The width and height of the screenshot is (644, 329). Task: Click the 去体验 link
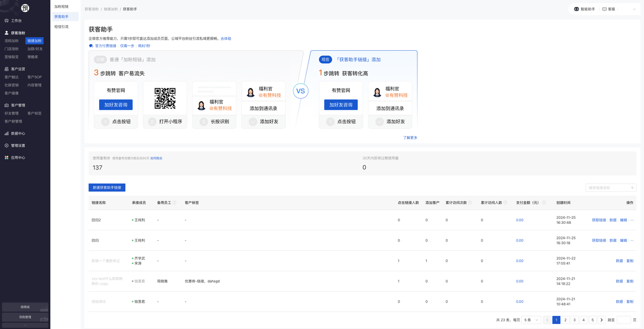[226, 38]
